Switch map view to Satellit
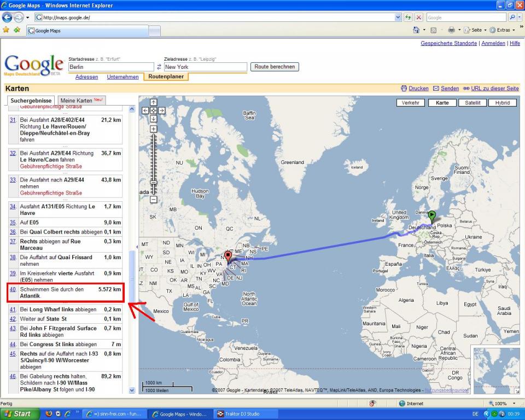 [x=472, y=103]
